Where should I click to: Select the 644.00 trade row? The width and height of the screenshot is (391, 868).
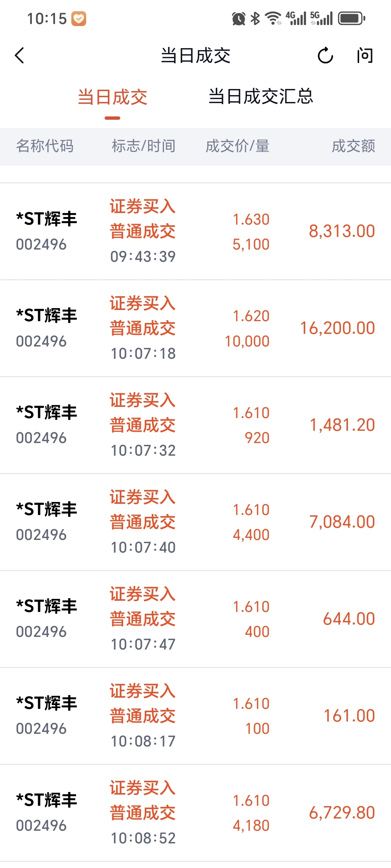tap(195, 619)
